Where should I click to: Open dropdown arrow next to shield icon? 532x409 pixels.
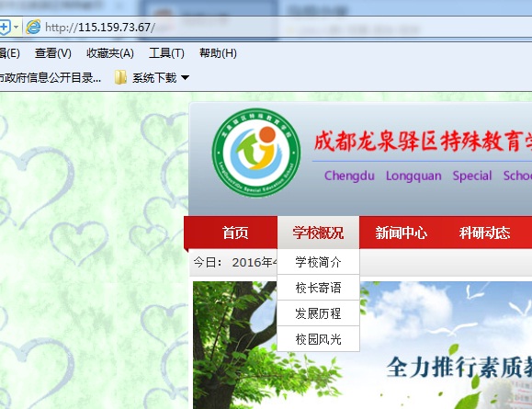click(16, 28)
